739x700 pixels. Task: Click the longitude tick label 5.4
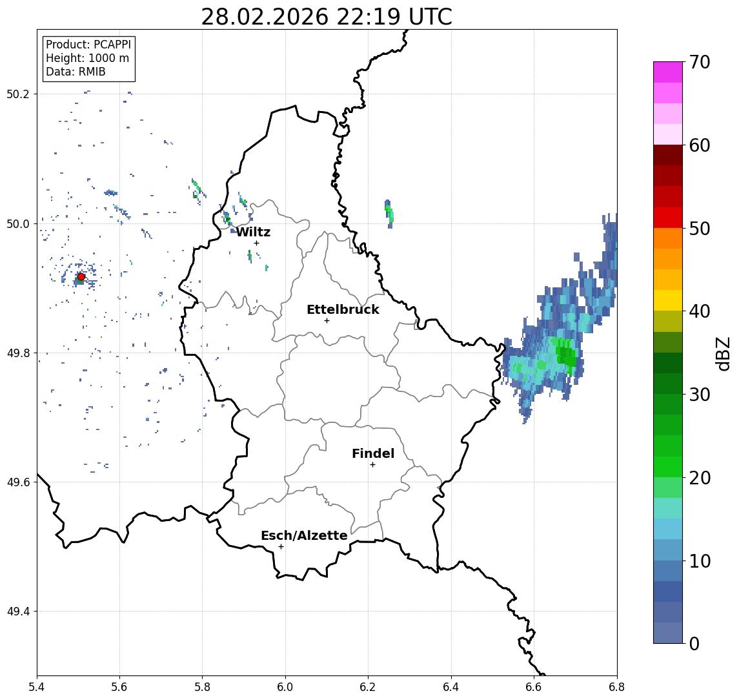37,687
